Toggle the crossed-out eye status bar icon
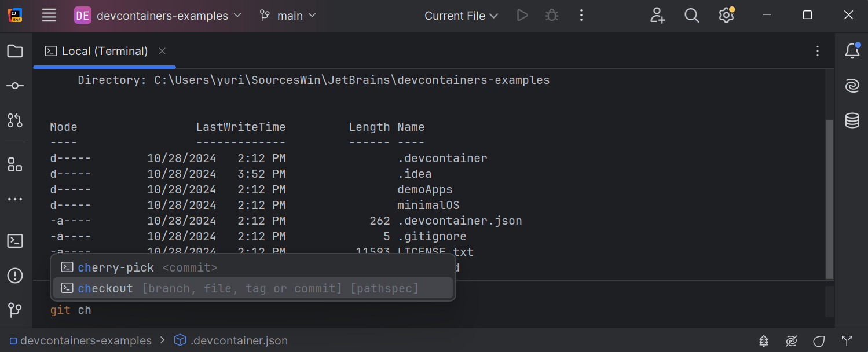This screenshot has height=352, width=868. point(792,340)
